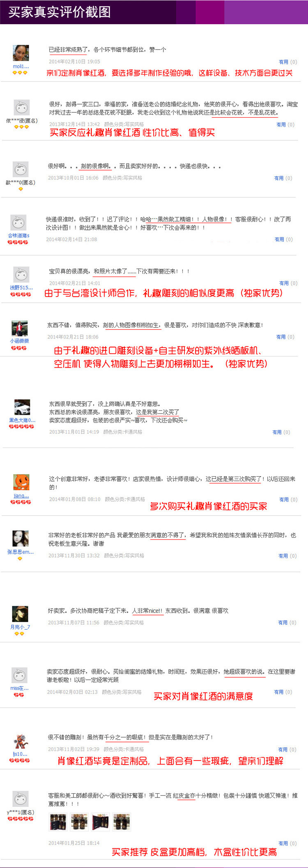Open first product photo thumbnail in last review
Screen dimensions: 308x868
point(57,822)
